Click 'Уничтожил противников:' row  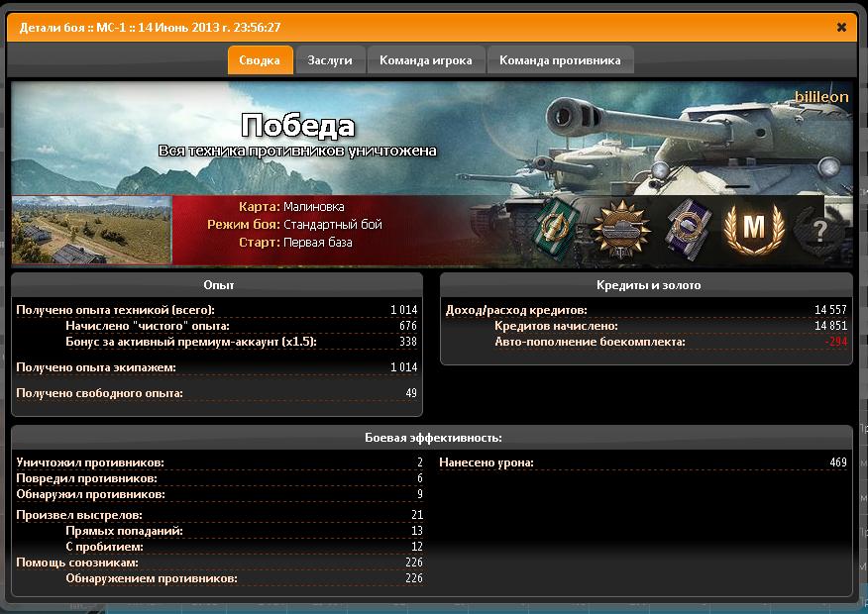[x=220, y=462]
